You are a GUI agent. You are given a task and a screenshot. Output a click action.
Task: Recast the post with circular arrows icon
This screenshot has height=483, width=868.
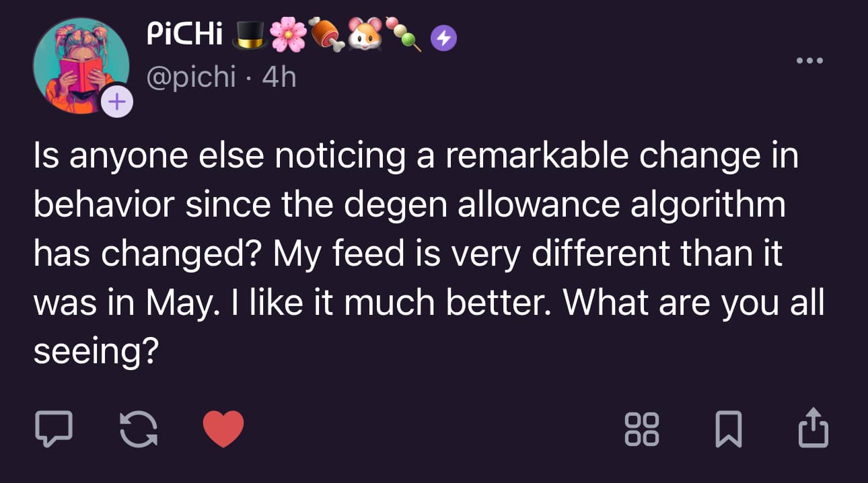[x=139, y=429]
